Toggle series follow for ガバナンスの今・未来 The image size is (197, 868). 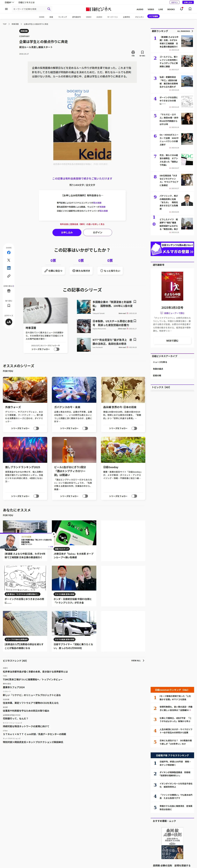pos(85,428)
